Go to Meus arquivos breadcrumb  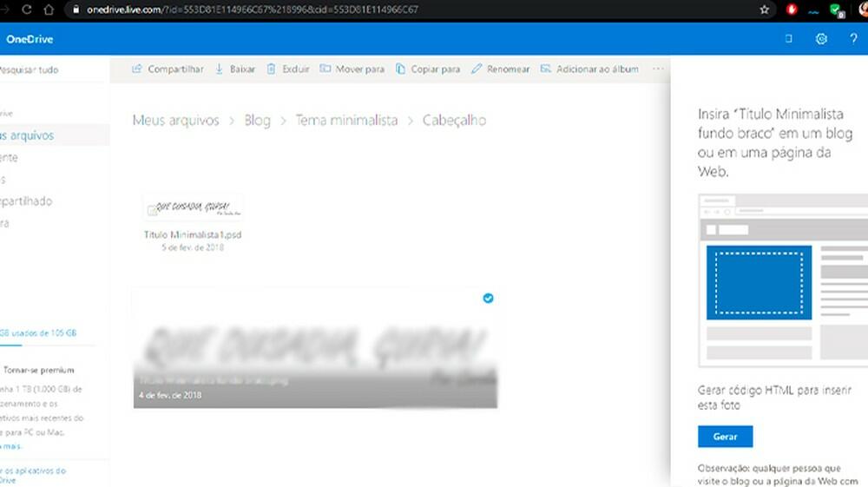175,121
